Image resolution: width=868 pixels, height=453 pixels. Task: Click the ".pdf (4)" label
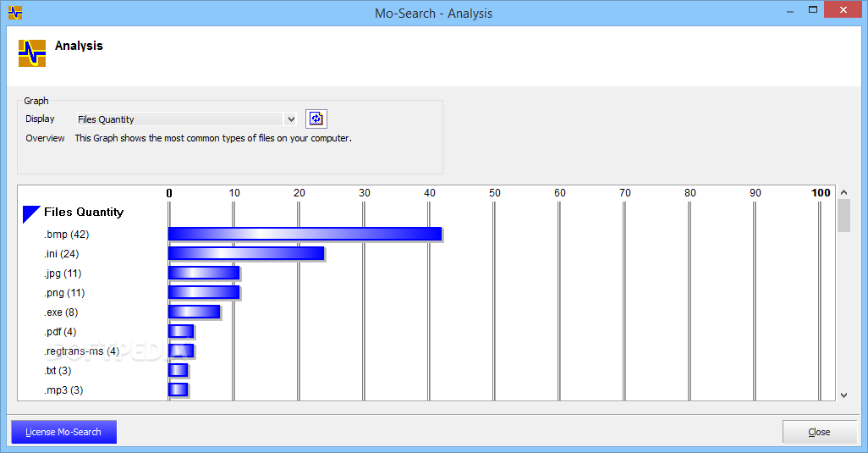[60, 332]
